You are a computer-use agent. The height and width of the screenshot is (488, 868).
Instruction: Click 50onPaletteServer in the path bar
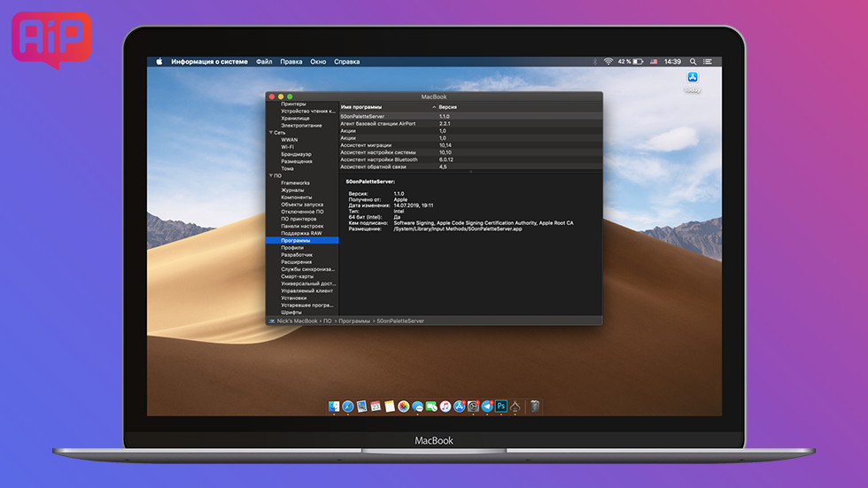tap(400, 321)
